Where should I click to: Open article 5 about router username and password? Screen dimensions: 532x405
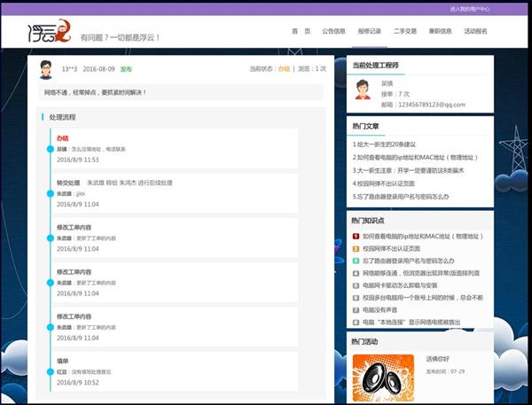pos(401,197)
